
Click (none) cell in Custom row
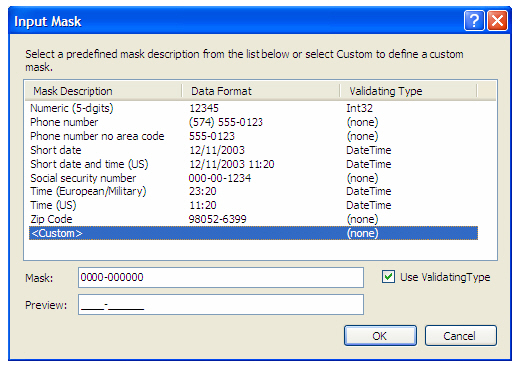pyautogui.click(x=362, y=233)
